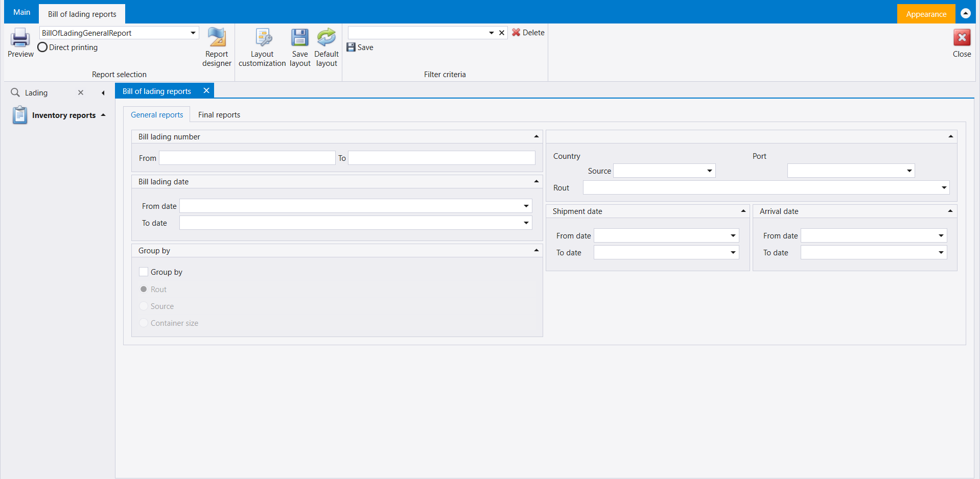Check the Group by checkbox

pos(144,272)
